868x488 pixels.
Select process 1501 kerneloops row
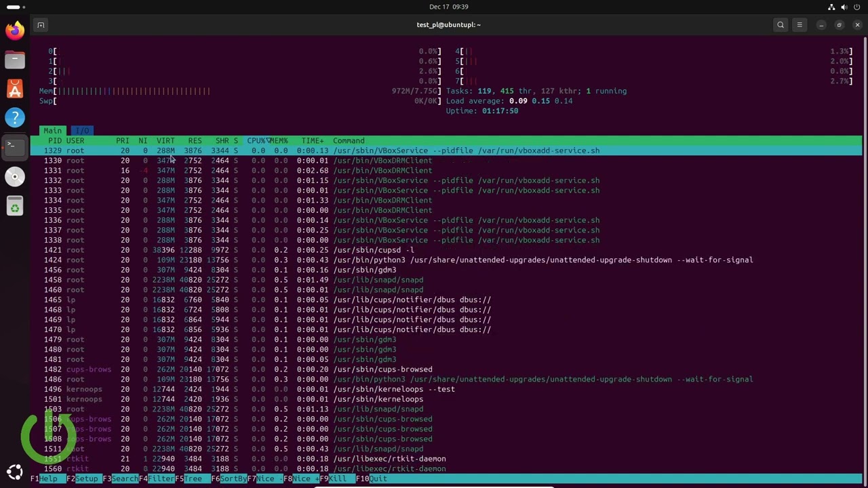pos(446,399)
